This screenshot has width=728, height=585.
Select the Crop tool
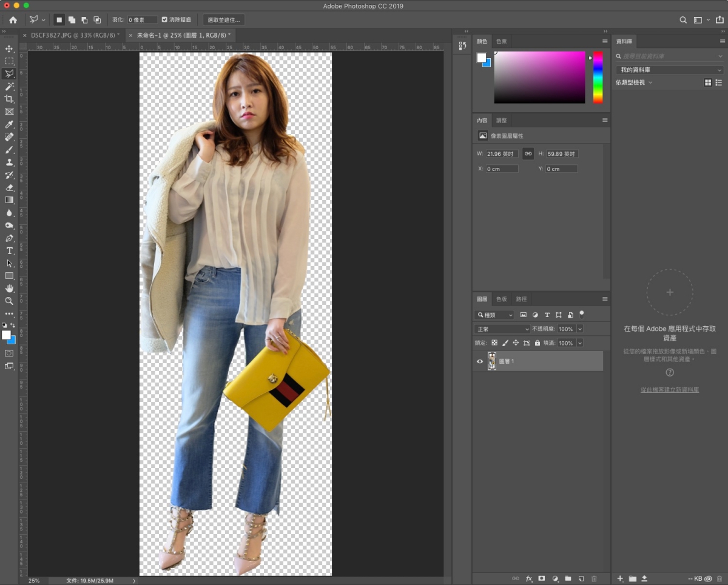[x=9, y=99]
